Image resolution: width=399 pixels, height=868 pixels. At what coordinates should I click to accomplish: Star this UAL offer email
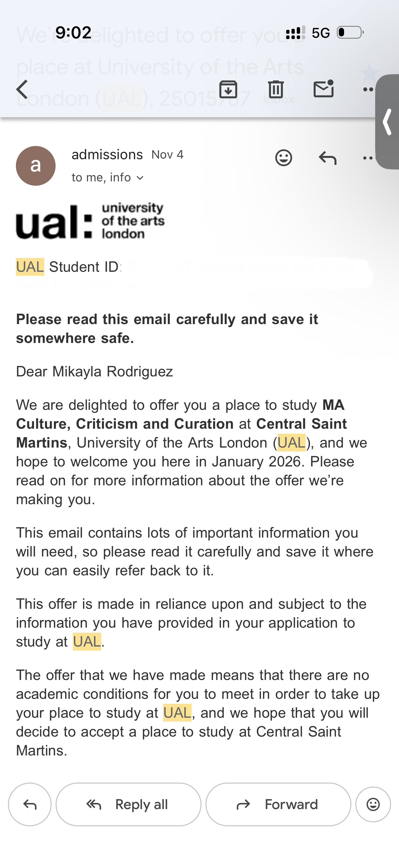coord(369,72)
